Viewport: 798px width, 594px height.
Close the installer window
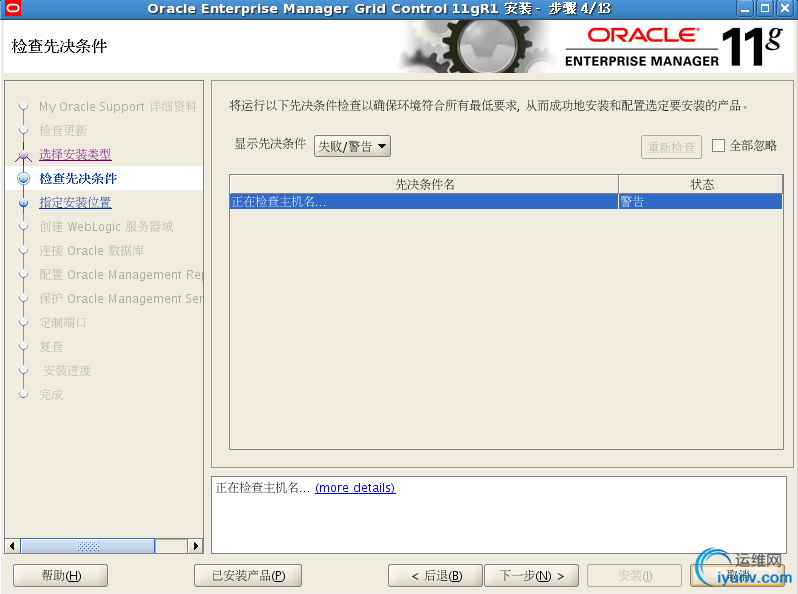click(785, 8)
